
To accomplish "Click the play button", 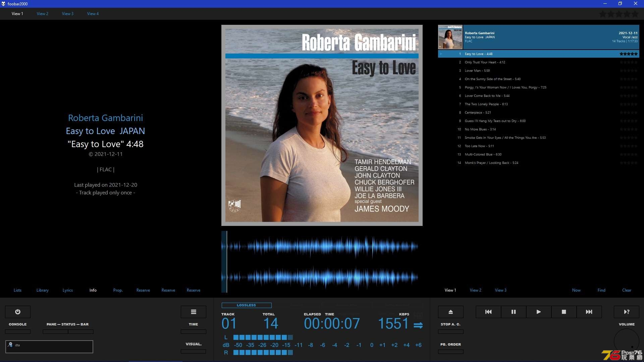I will (x=539, y=312).
